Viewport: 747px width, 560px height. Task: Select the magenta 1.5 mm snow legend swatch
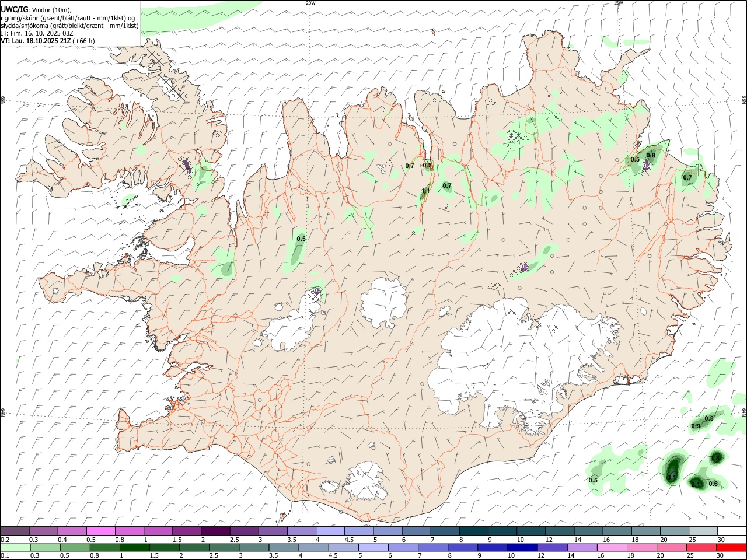[x=187, y=531]
